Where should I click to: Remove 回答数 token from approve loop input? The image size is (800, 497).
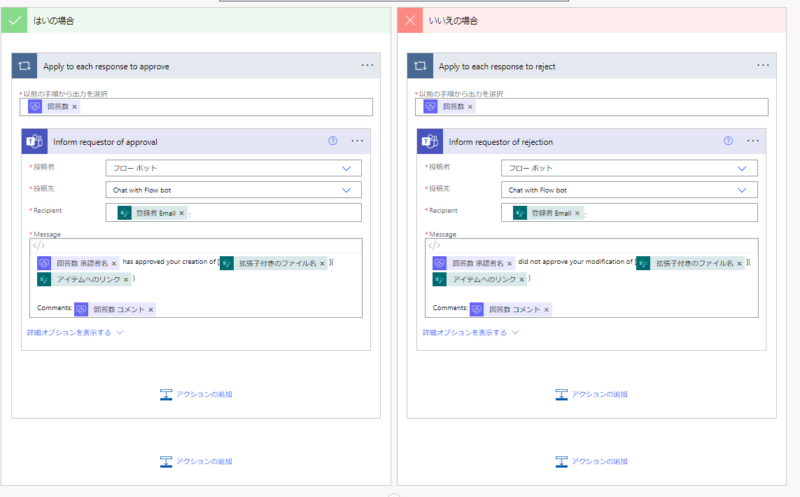[x=75, y=107]
